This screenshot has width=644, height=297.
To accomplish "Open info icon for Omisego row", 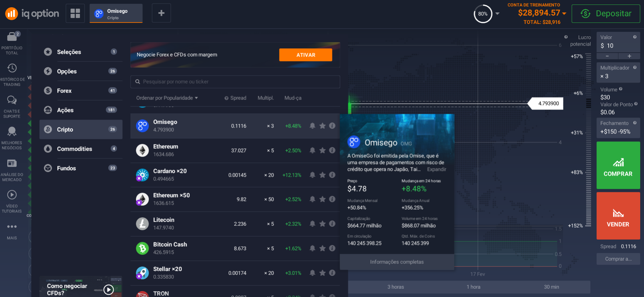I will (332, 126).
